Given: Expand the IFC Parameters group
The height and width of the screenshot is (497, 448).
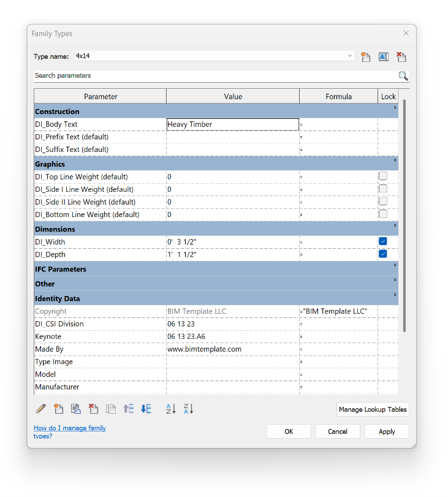Looking at the screenshot, I should coord(395,265).
